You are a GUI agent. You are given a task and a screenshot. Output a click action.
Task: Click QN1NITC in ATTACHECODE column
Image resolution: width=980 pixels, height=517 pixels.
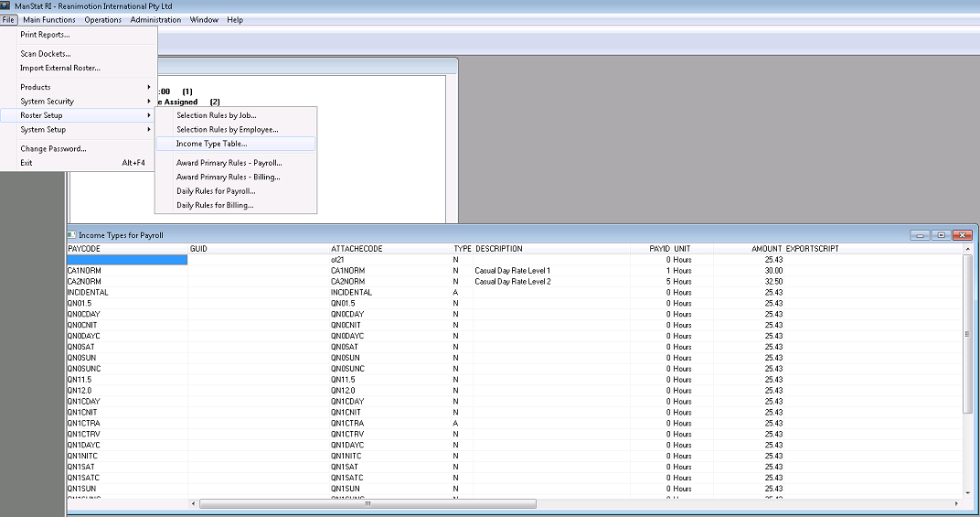point(390,457)
